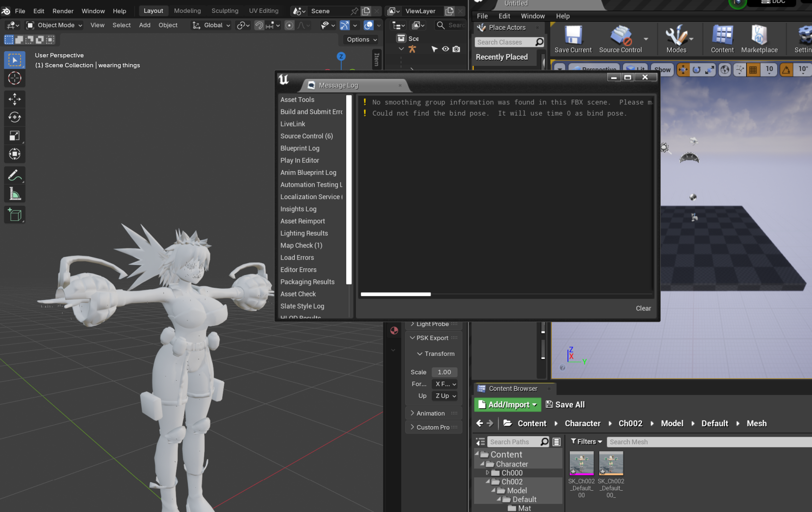Open the Up axis Z Up dropdown

pos(446,396)
